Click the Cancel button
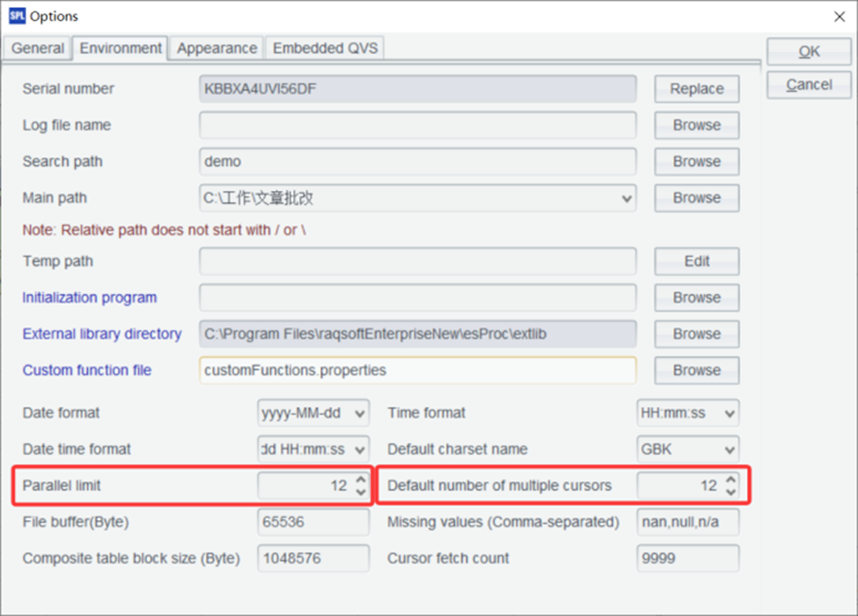Screen dimensions: 858x616 [808, 84]
